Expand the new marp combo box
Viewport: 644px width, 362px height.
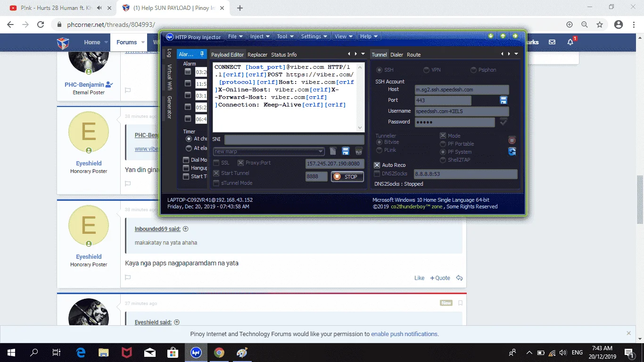[x=321, y=151]
